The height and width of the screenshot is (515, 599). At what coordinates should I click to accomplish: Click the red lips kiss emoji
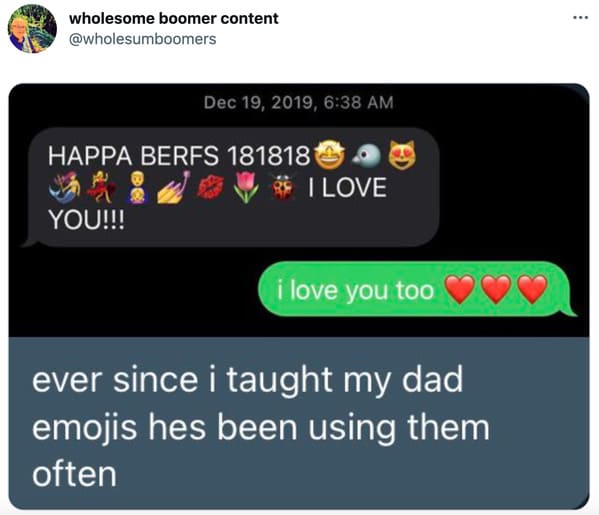210,187
